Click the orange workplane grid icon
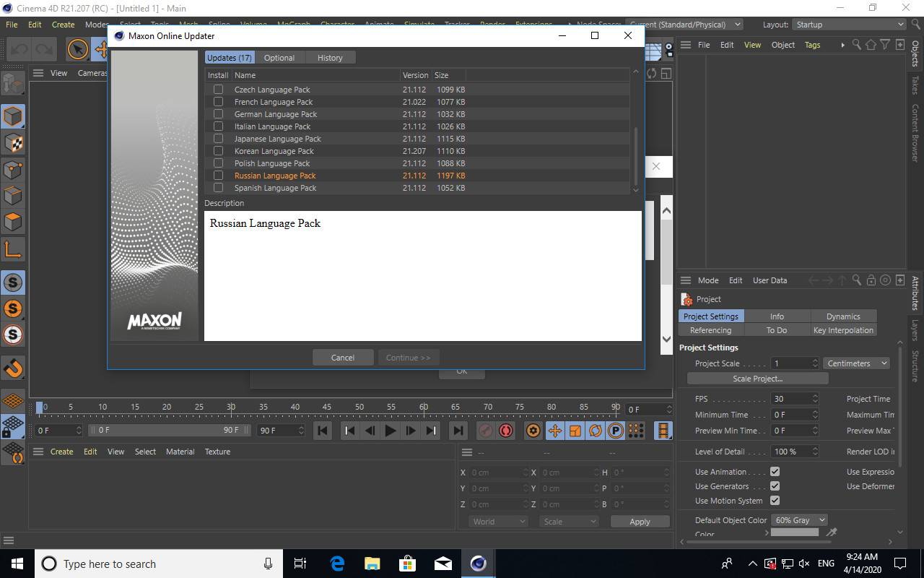 point(13,400)
